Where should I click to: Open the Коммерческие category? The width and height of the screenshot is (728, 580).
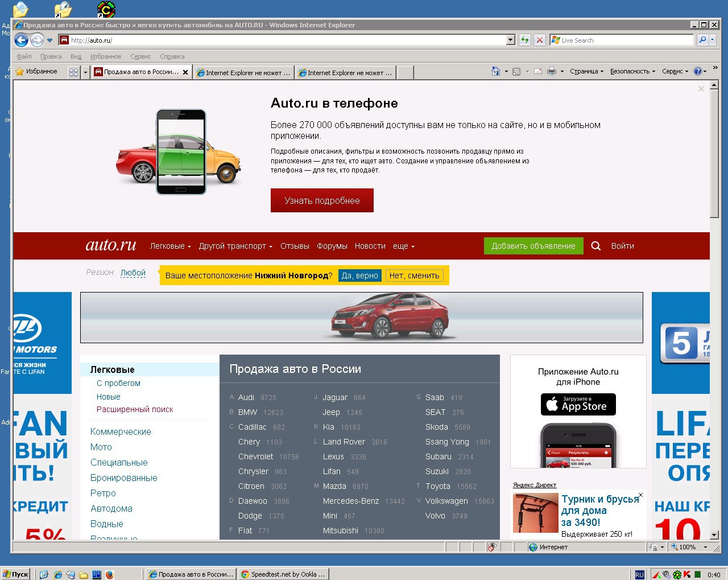[x=121, y=431]
